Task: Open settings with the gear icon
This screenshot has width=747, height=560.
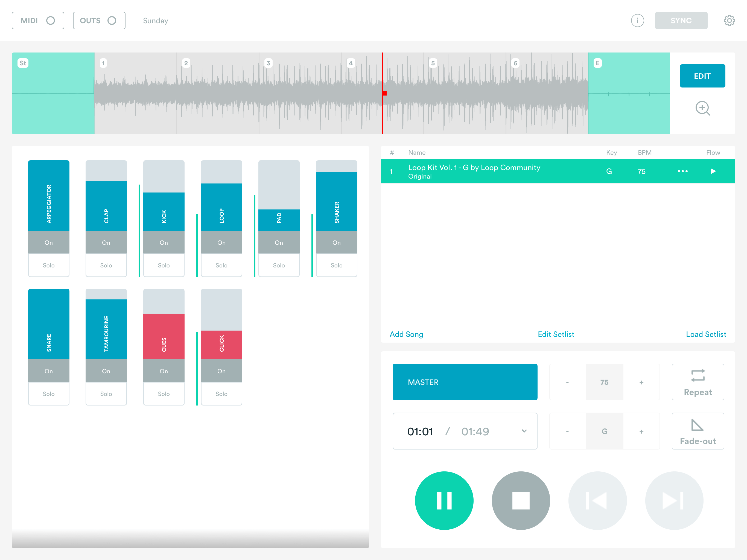Action: 729,21
